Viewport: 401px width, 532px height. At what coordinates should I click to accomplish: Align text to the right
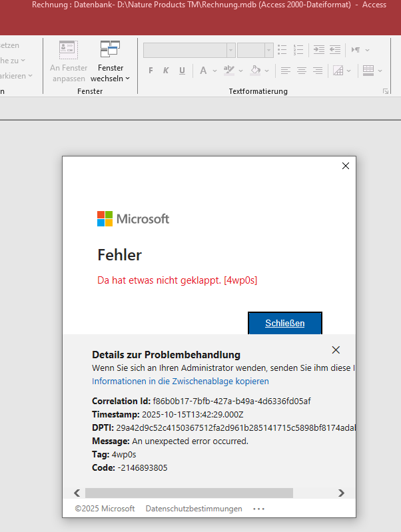pos(318,71)
